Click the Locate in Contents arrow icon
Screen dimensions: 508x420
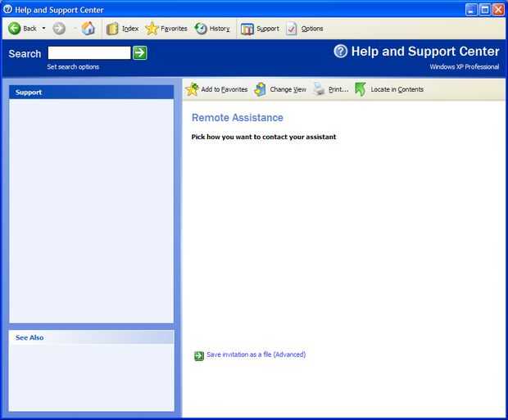tap(361, 89)
